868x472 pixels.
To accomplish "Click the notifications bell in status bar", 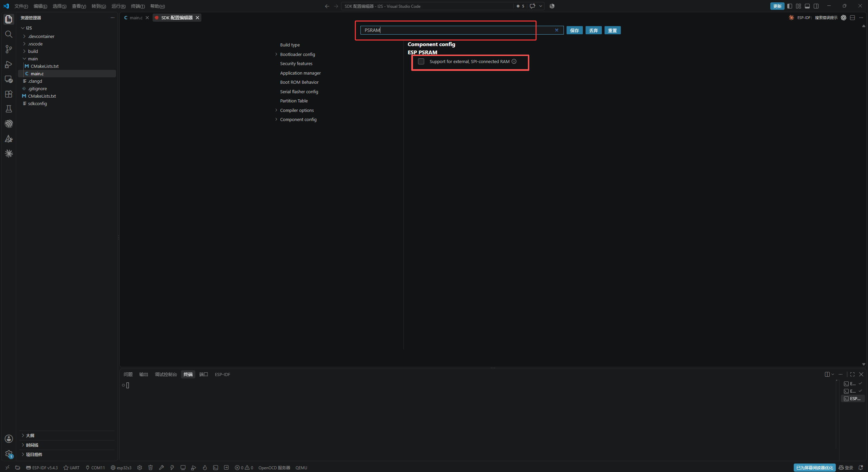I will click(x=861, y=468).
